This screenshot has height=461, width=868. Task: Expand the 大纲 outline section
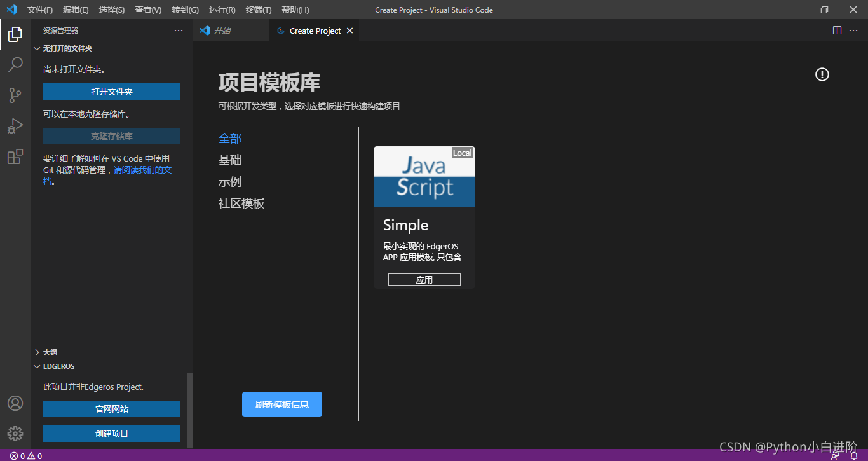pos(112,352)
